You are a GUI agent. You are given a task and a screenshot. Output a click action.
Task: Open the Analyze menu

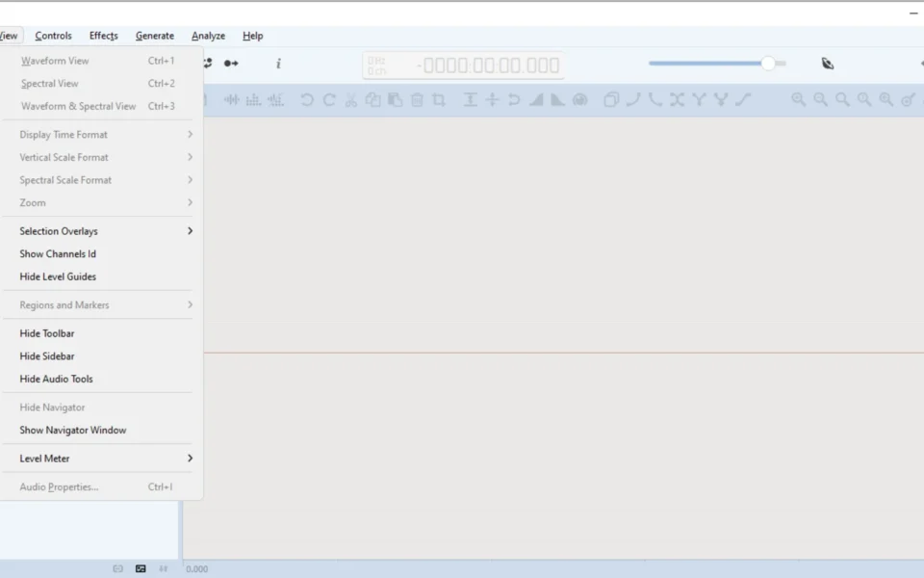pos(208,36)
